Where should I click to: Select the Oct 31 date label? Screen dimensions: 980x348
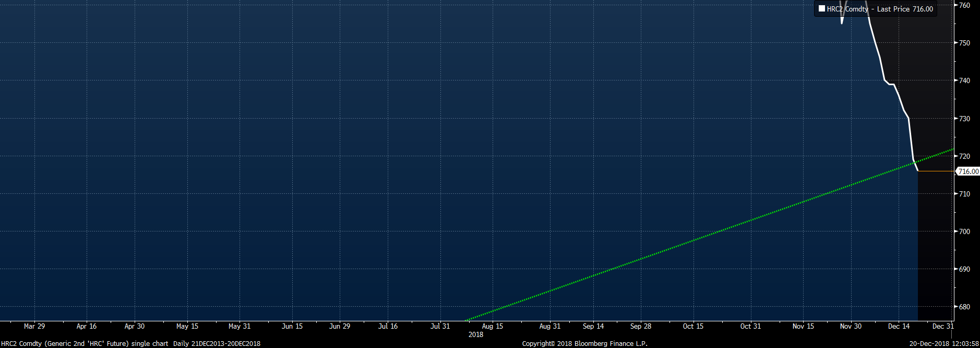pos(750,326)
